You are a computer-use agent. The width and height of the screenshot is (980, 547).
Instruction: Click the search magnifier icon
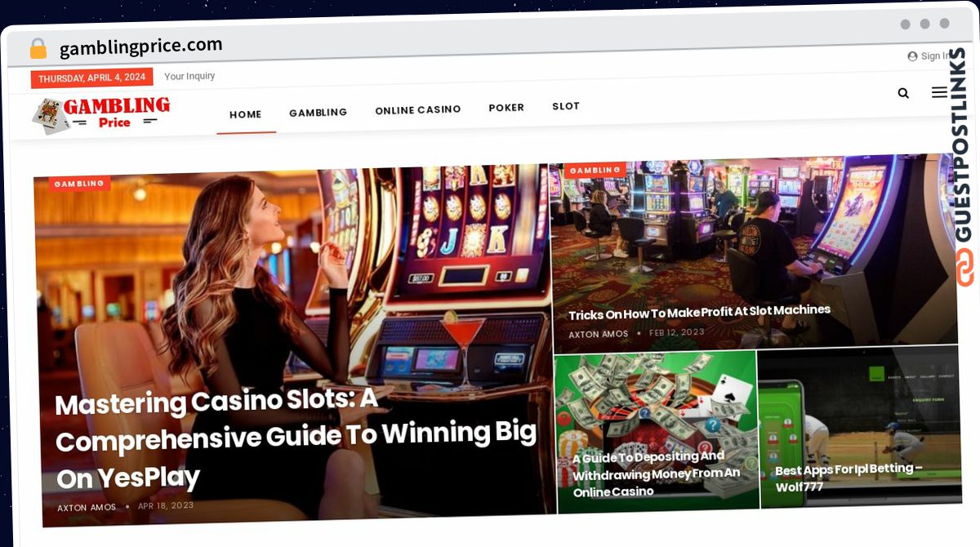pyautogui.click(x=903, y=93)
